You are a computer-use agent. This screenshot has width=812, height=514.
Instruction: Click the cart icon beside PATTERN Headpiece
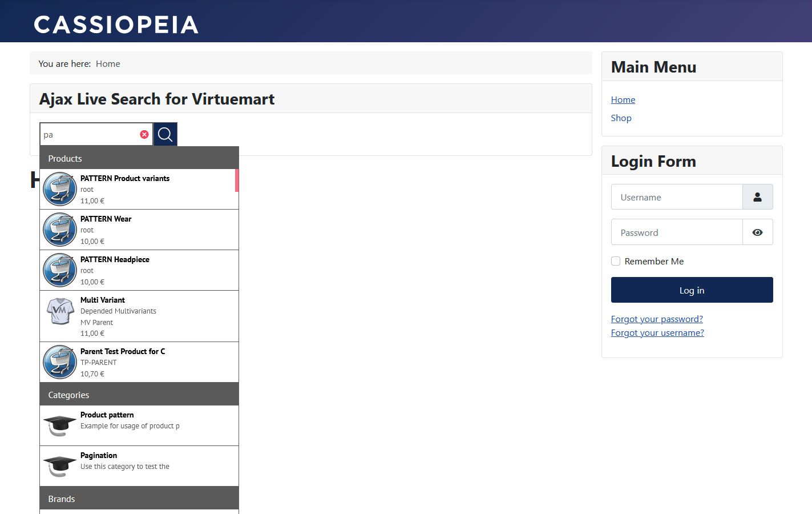tap(60, 270)
